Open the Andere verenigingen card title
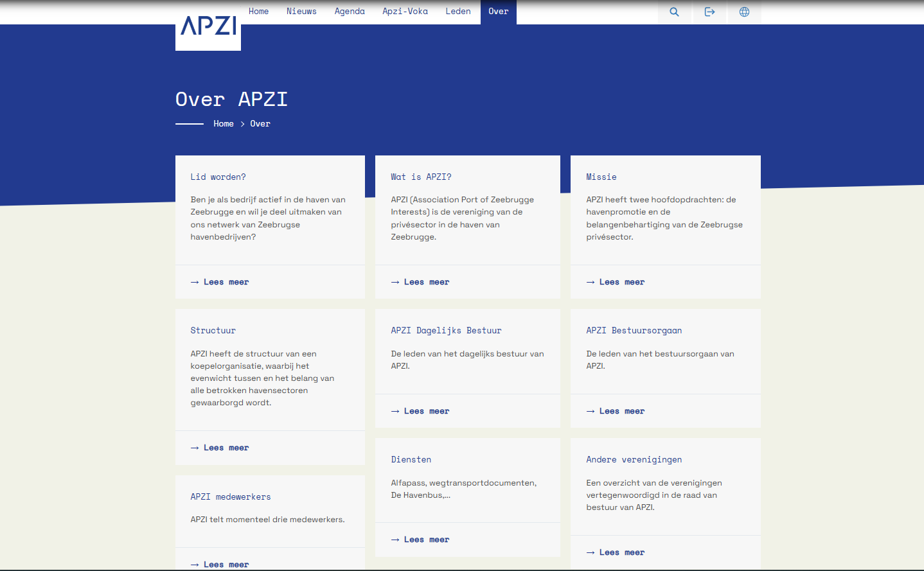 634,460
